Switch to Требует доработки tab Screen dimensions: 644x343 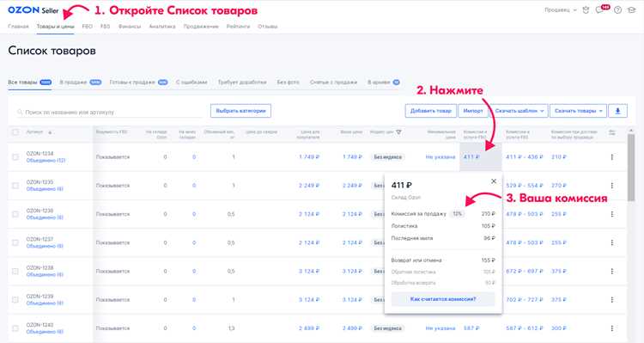coord(242,83)
